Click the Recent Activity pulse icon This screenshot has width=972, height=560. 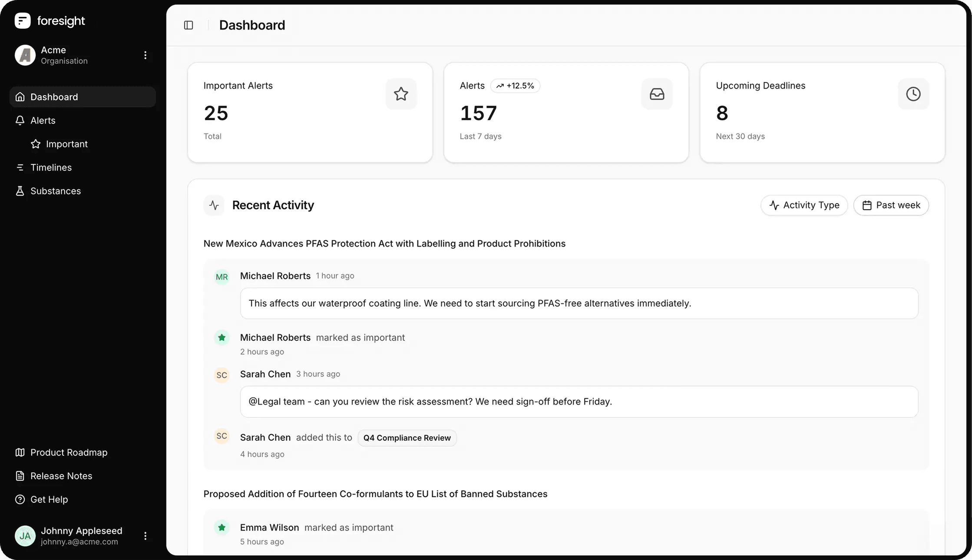tap(214, 205)
